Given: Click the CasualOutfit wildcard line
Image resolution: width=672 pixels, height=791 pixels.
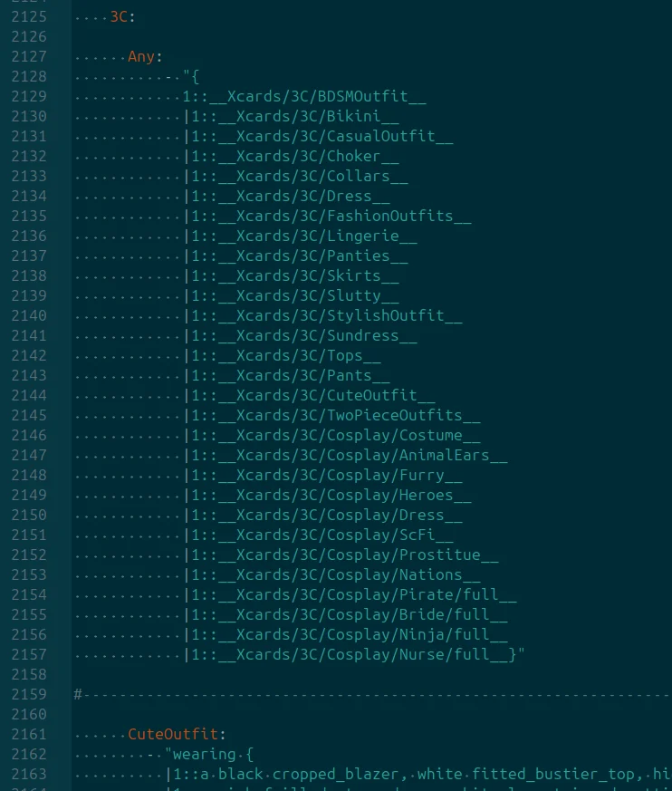Looking at the screenshot, I should click(x=319, y=137).
